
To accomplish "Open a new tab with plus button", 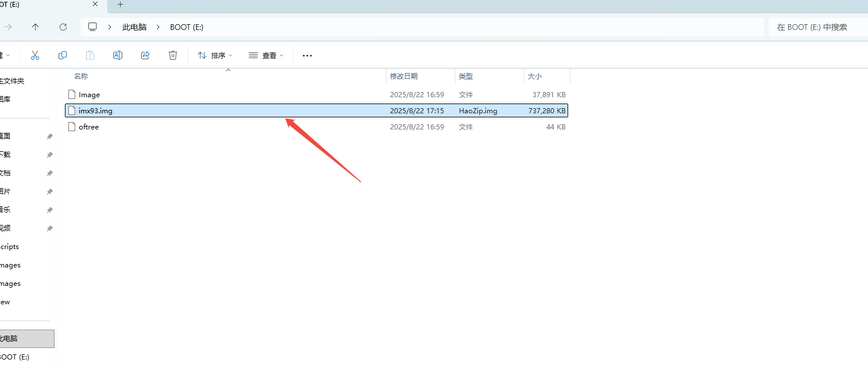I will [x=120, y=5].
